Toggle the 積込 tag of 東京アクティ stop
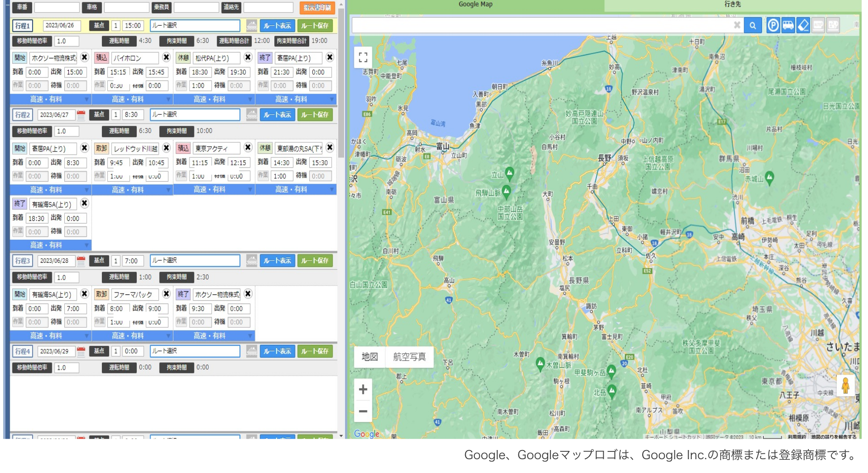This screenshot has height=473, width=868. click(x=183, y=148)
